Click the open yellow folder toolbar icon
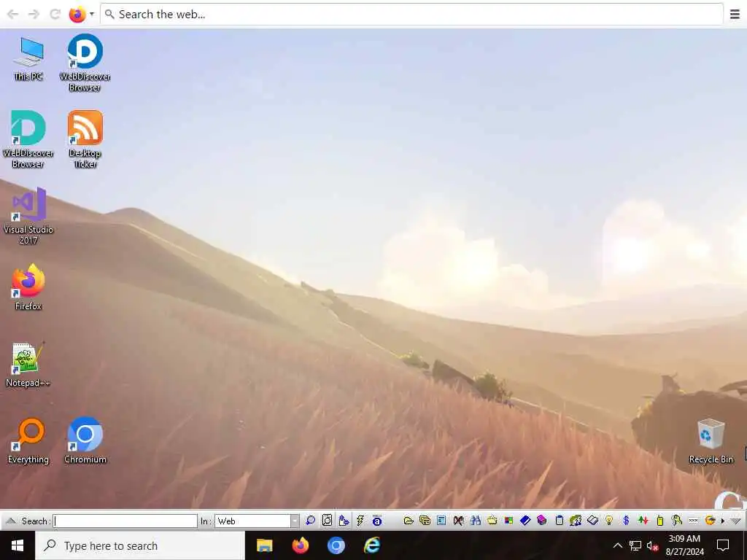This screenshot has width=747, height=560. point(409,521)
